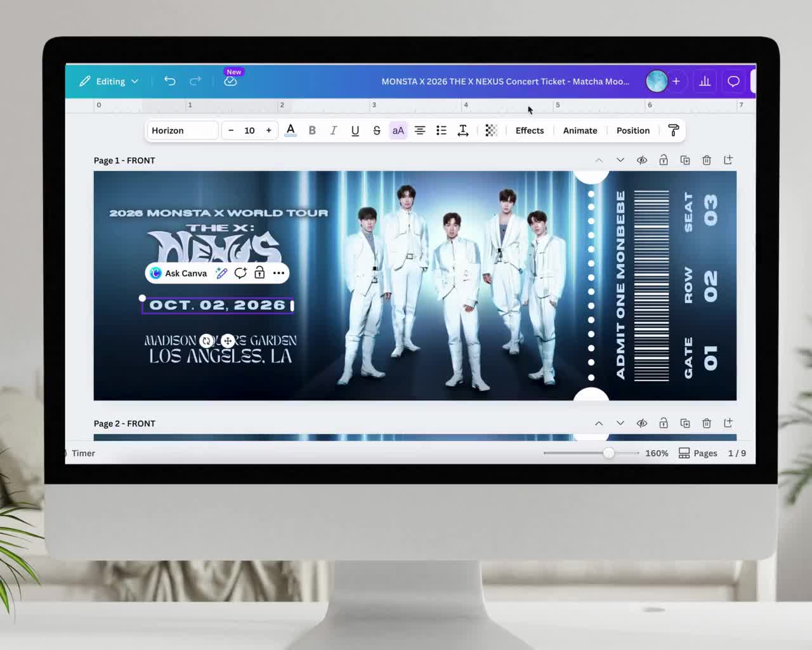The height and width of the screenshot is (650, 812).
Task: Click the cloud save status icon
Action: click(230, 81)
